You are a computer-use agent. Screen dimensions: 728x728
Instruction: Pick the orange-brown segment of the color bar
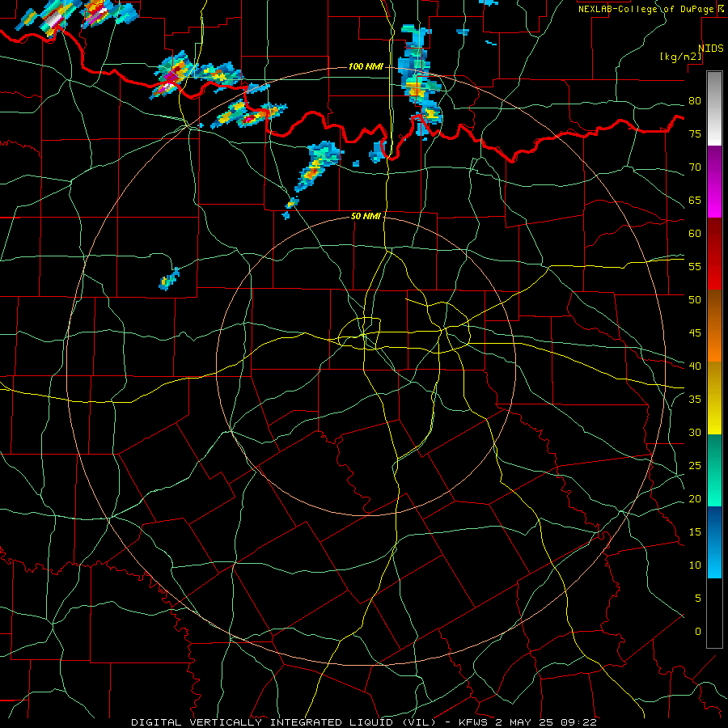(x=714, y=325)
